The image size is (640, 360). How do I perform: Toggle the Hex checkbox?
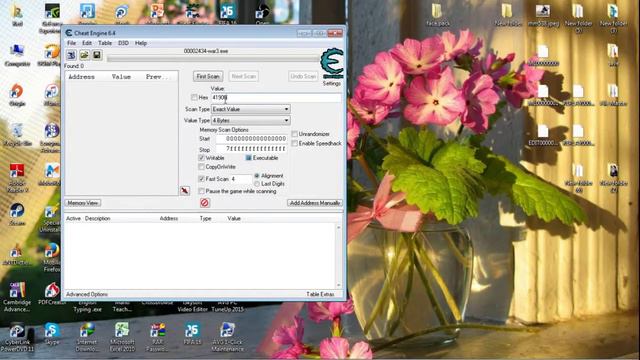pyautogui.click(x=194, y=98)
